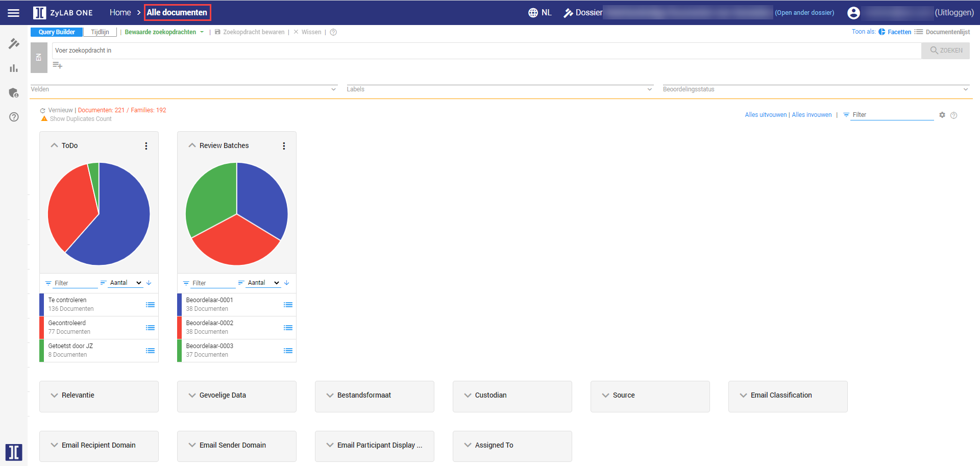Open the hamburger main menu
980x466 pixels.
[x=14, y=13]
